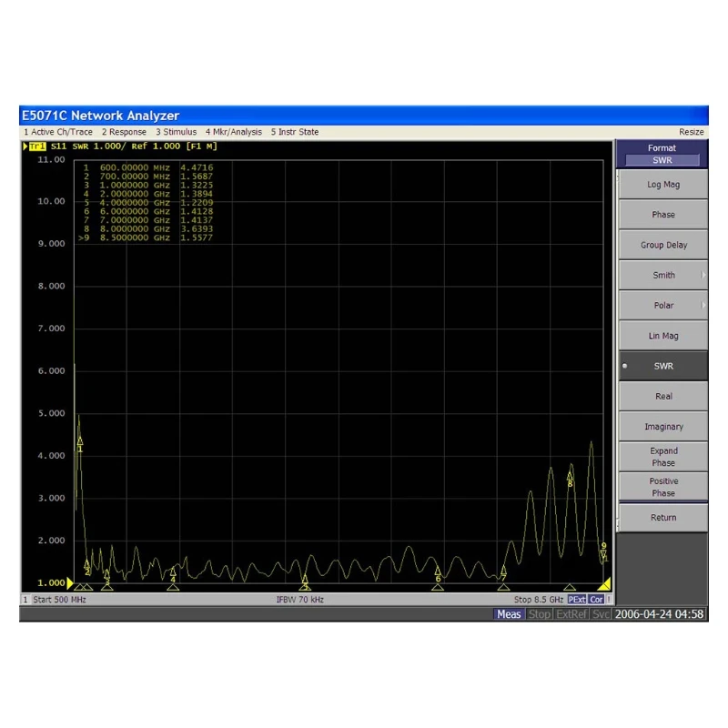Image resolution: width=728 pixels, height=728 pixels.
Task: Click the marker 8 stimulus triangle on axis
Action: click(570, 587)
